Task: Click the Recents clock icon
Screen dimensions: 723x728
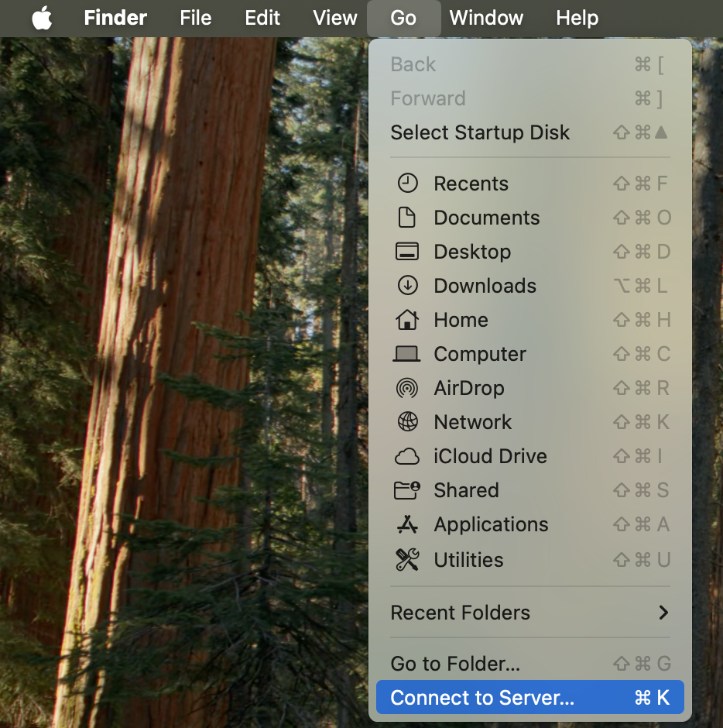Action: coord(407,184)
